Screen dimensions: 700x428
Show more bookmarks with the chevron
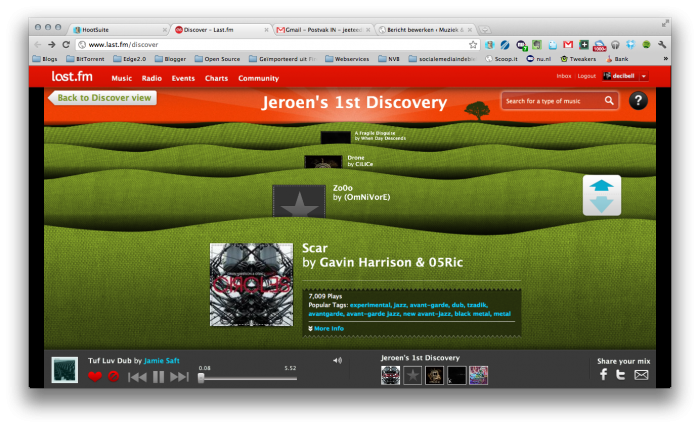tap(665, 58)
